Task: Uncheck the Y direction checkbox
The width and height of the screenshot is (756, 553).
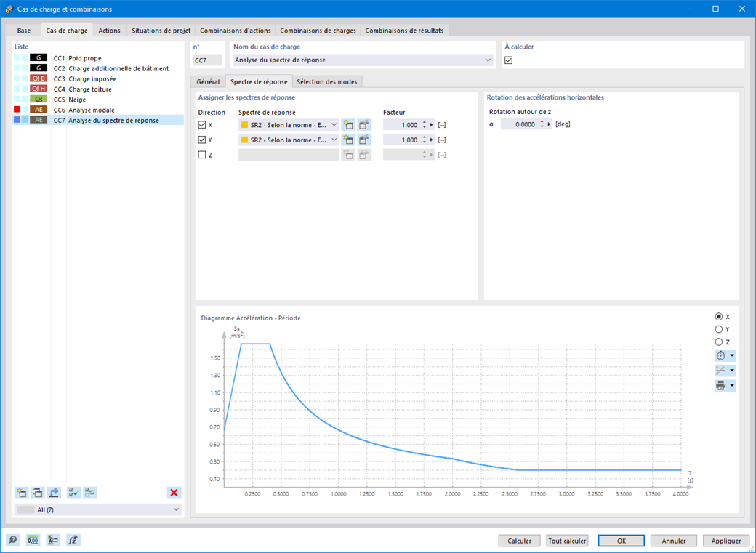Action: click(x=202, y=140)
